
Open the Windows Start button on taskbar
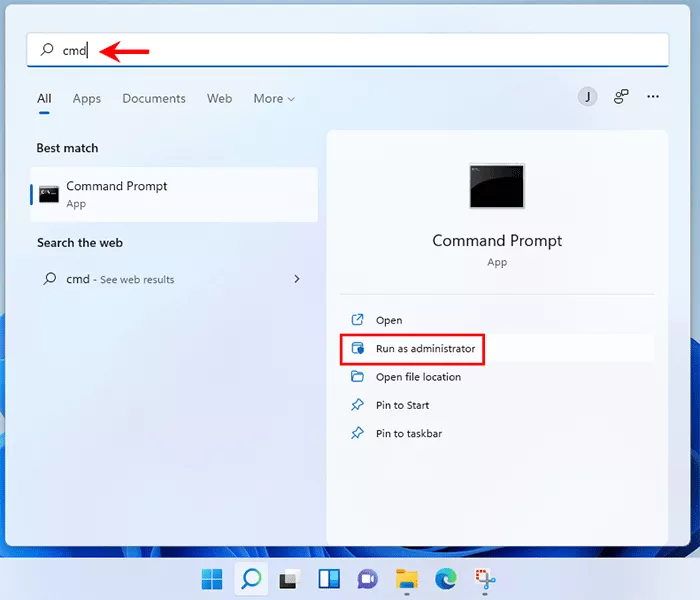coord(212,579)
